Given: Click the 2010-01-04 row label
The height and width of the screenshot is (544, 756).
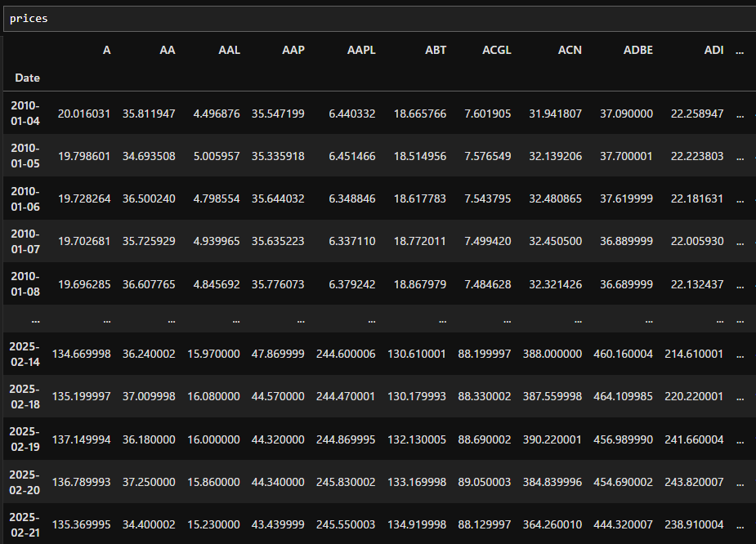Looking at the screenshot, I should (25, 114).
